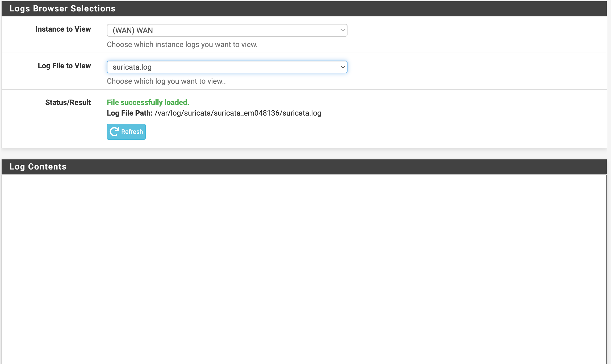Viewport: 611px width, 364px height.
Task: Open the Log File to View dropdown
Action: pyautogui.click(x=227, y=67)
